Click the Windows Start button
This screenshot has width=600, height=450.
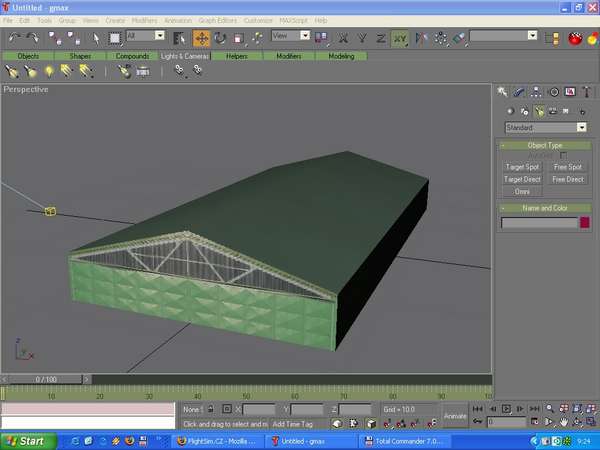(27, 441)
